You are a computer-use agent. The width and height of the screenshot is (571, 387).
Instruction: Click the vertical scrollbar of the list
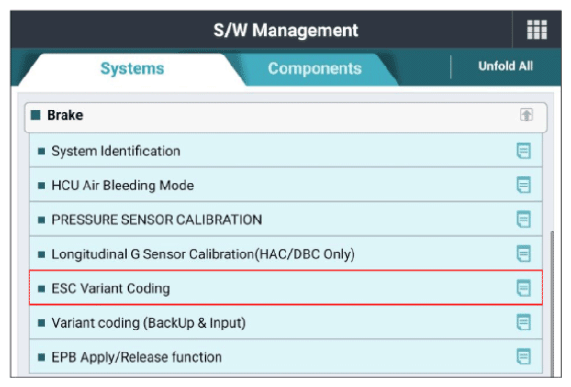[x=552, y=304]
